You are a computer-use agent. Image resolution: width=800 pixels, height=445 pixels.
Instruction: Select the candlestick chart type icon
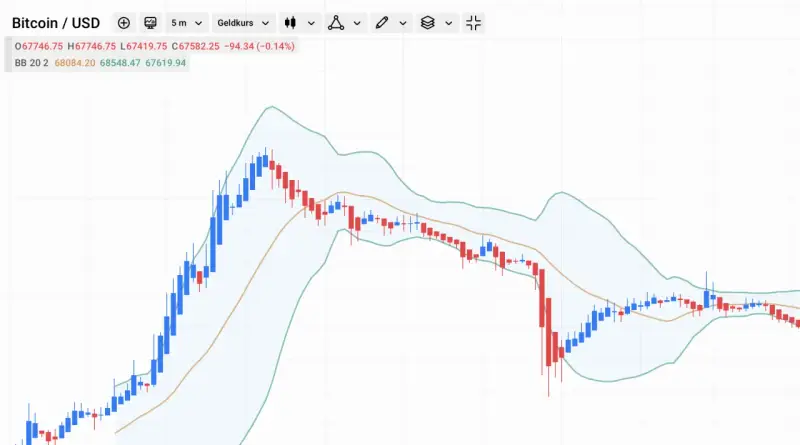pos(290,23)
